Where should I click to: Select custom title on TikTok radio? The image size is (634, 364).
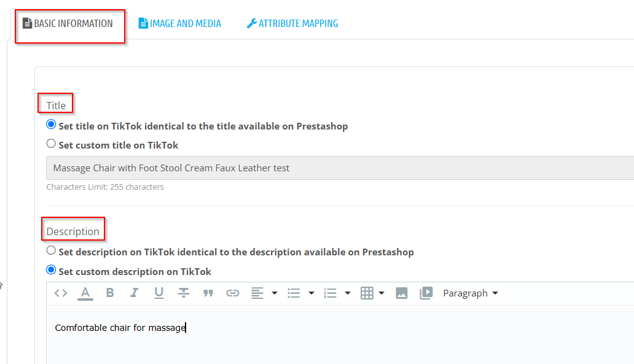51,144
